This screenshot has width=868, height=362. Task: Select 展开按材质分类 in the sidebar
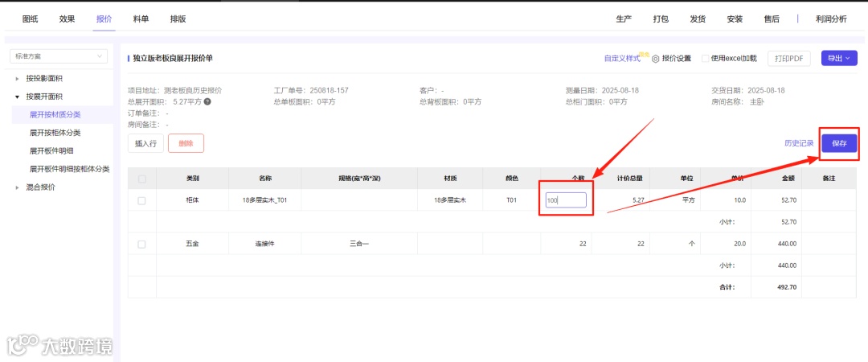[55, 114]
